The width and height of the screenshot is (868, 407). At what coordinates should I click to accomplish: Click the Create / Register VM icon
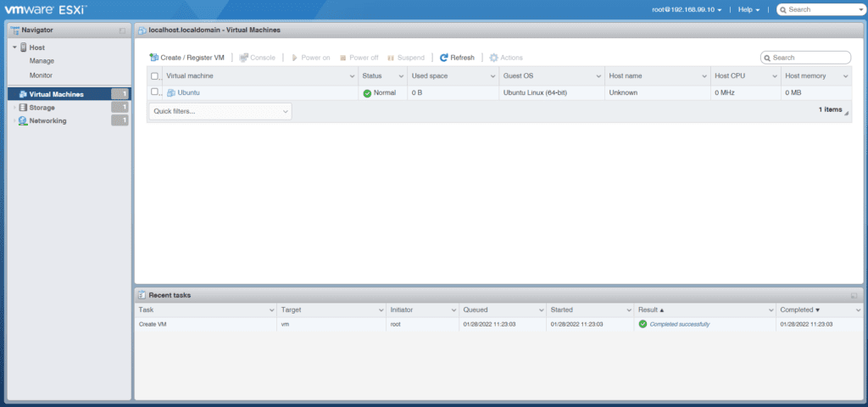tap(154, 58)
